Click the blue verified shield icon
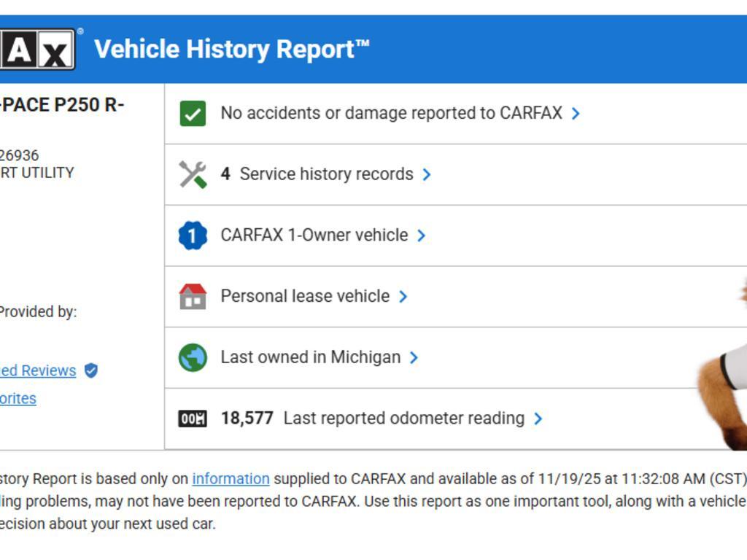 (90, 370)
